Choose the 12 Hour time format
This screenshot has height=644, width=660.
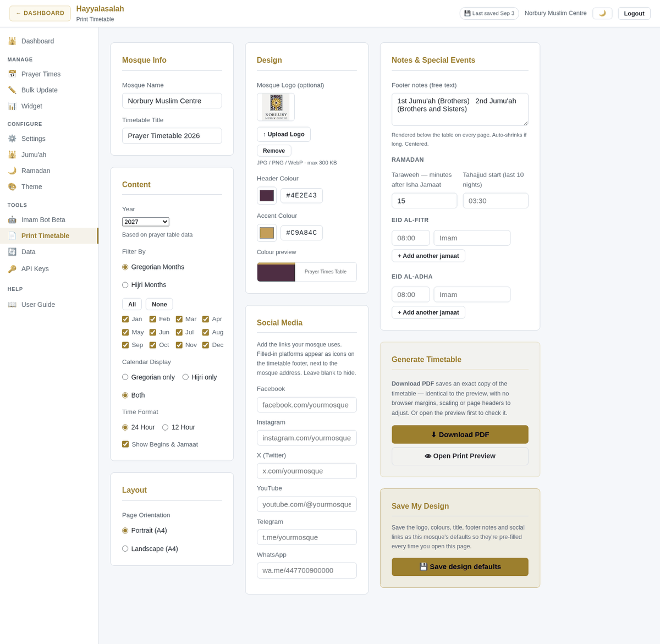pos(165,427)
